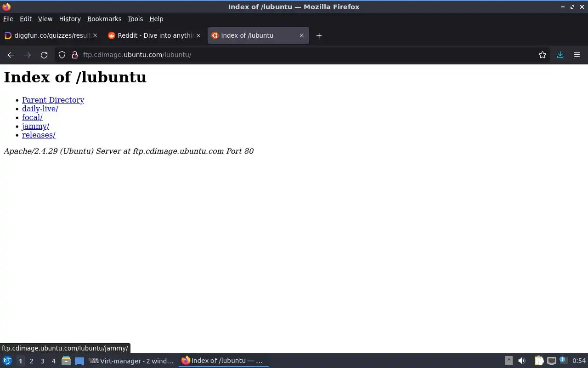Click the update notifier tray icon
The height and width of the screenshot is (368, 588).
click(x=564, y=361)
